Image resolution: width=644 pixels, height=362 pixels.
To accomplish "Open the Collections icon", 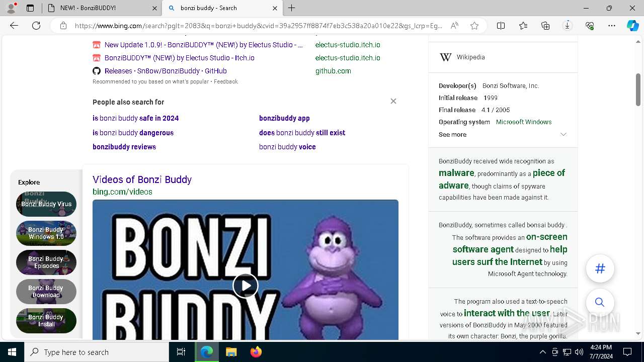I will [x=545, y=26].
